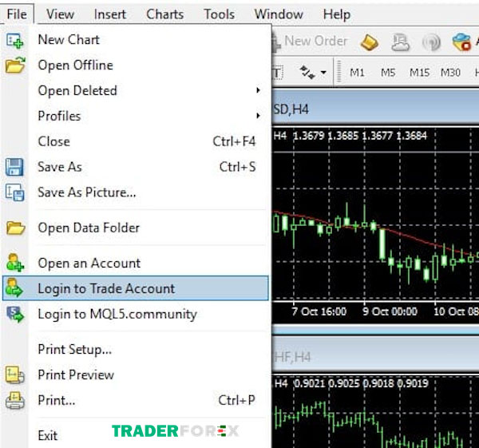479x448 pixels.
Task: Choose New Chart from the File menu
Action: (136, 40)
